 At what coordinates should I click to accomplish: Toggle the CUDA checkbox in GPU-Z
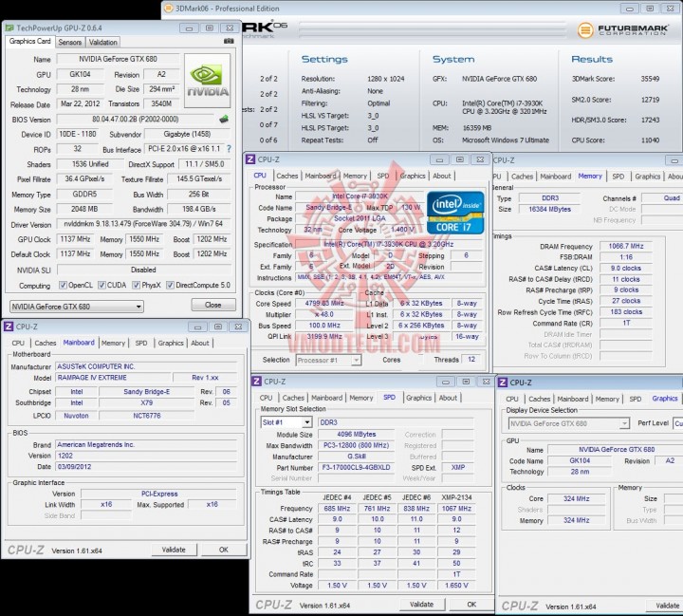pos(102,285)
